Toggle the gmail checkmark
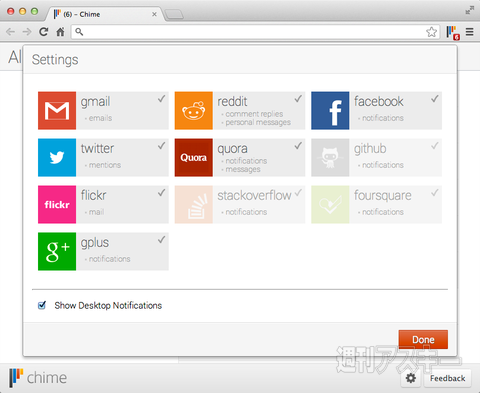Screen dimensions: 480x393 tap(161, 99)
